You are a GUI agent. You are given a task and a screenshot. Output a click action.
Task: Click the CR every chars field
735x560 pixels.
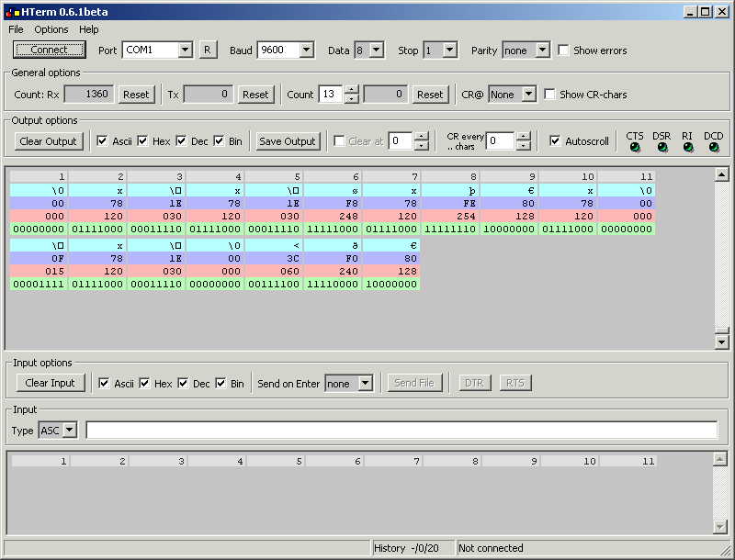click(x=501, y=141)
